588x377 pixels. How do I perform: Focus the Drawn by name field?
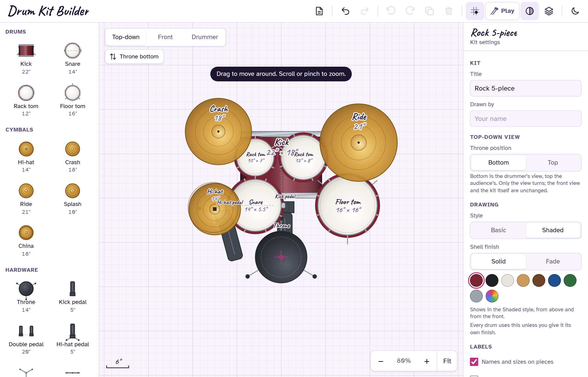pyautogui.click(x=525, y=119)
